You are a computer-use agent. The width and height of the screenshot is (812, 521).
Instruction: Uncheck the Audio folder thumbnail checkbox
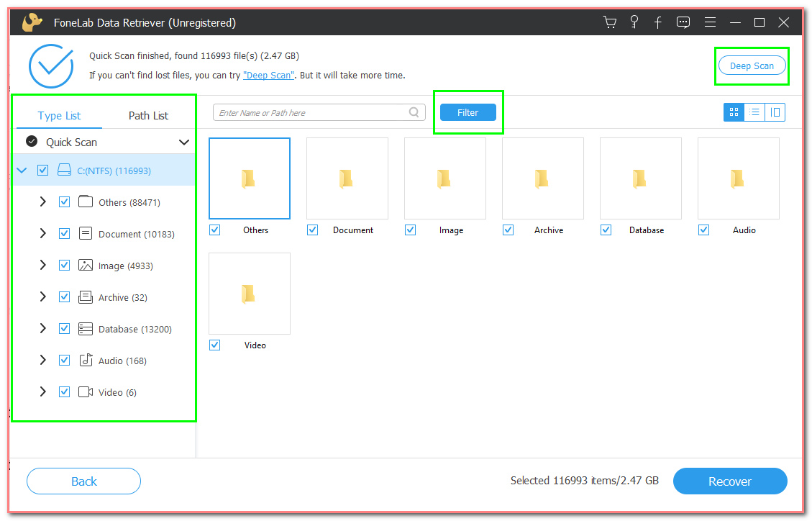pyautogui.click(x=703, y=230)
